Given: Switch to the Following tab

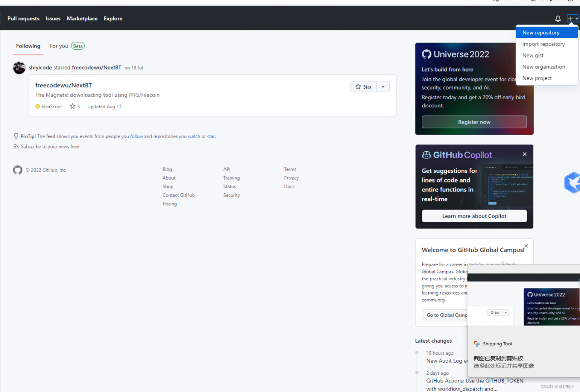Looking at the screenshot, I should click(28, 46).
